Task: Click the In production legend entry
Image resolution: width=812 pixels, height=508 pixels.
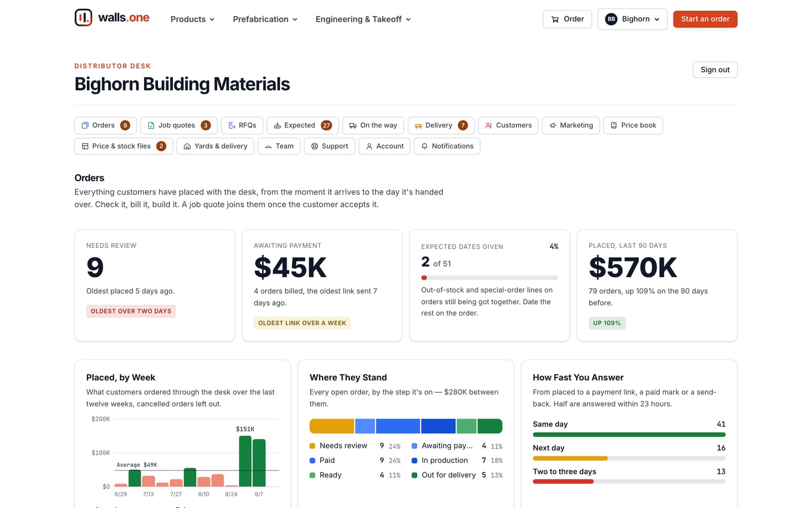Action: click(457, 460)
